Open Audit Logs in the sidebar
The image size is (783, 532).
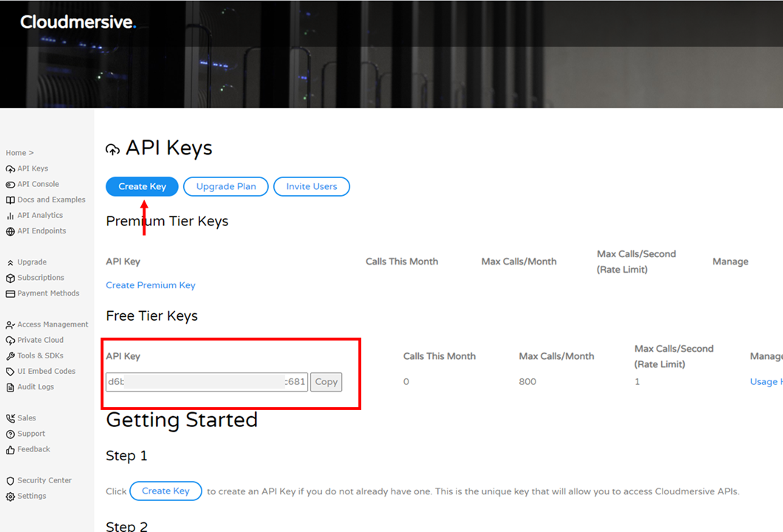tap(35, 386)
